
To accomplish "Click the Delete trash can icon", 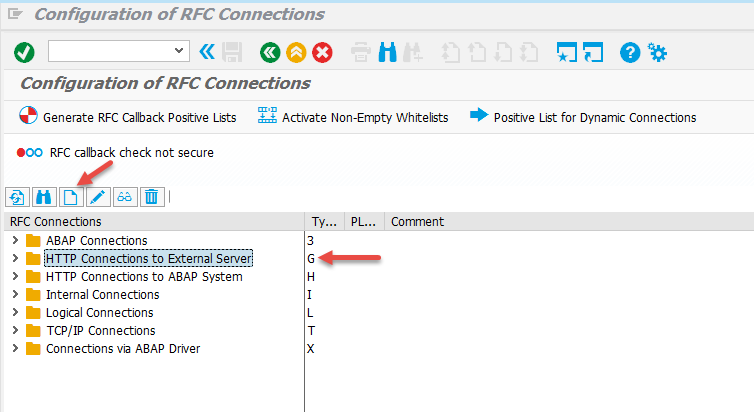I will (151, 197).
